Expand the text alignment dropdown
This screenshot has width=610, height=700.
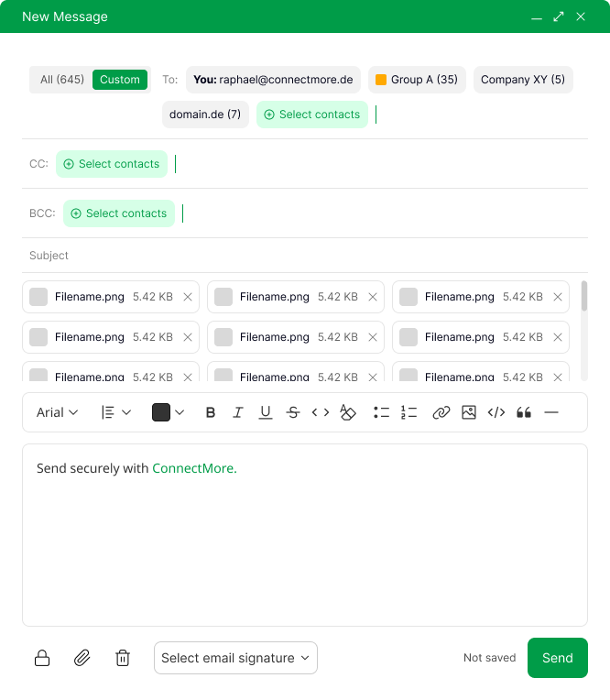[116, 412]
